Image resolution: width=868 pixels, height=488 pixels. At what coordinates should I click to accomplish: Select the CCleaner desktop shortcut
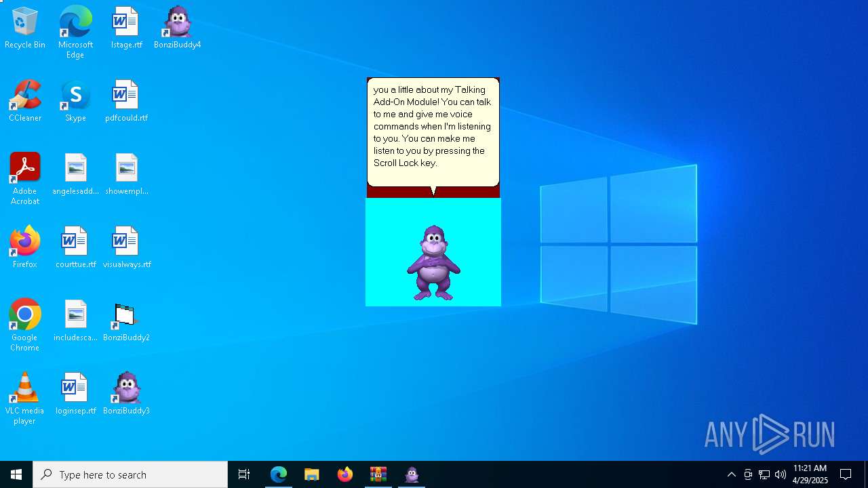pyautogui.click(x=25, y=102)
